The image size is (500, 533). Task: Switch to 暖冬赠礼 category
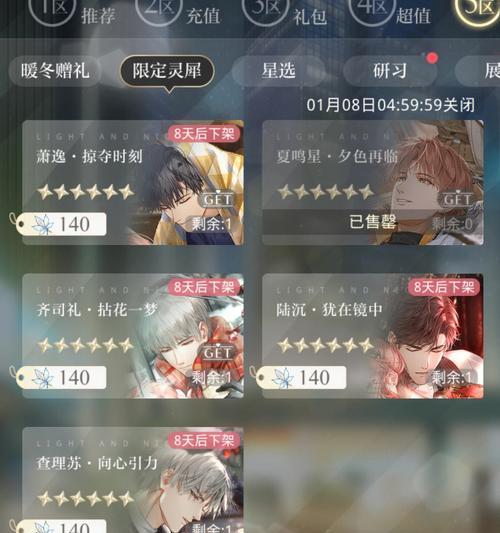point(55,71)
